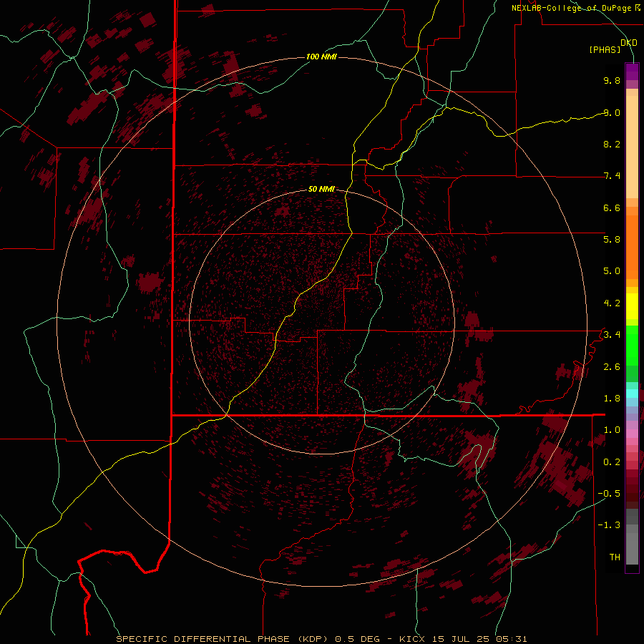Click the 1.8 scale value
Screen dimensions: 644x644
612,399
